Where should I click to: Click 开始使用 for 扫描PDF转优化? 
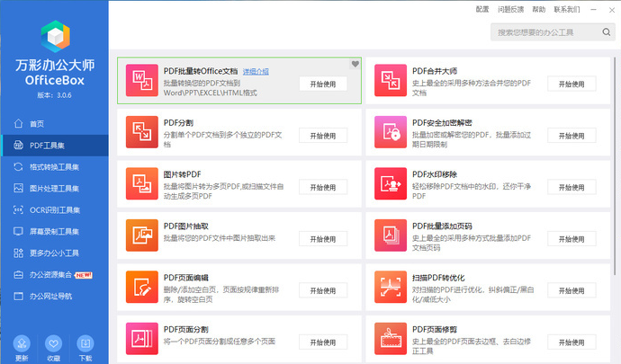(x=571, y=290)
